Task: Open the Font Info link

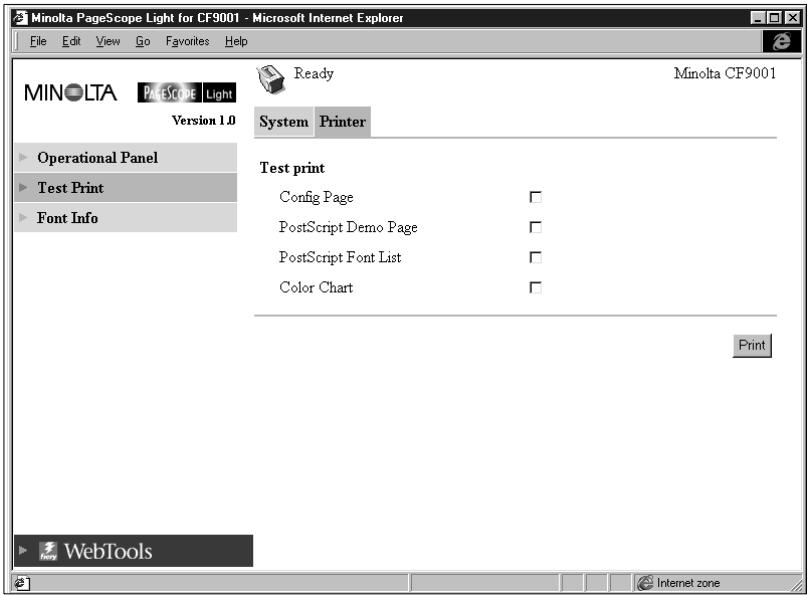Action: (x=67, y=218)
